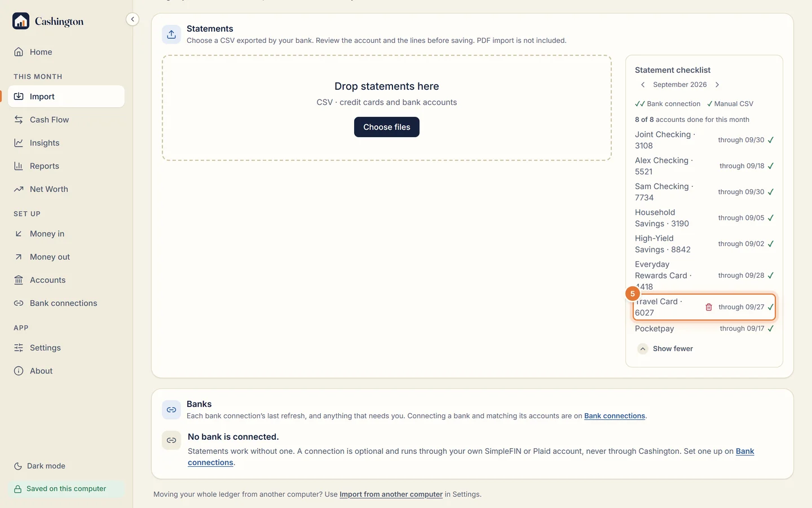Viewport: 812px width, 508px height.
Task: Go to previous month in the Statement checklist
Action: 643,85
